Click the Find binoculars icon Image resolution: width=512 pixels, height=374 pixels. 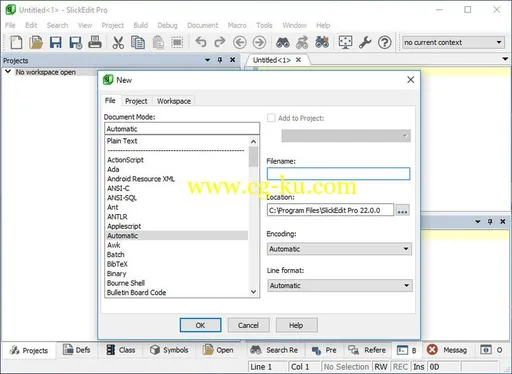coord(283,42)
